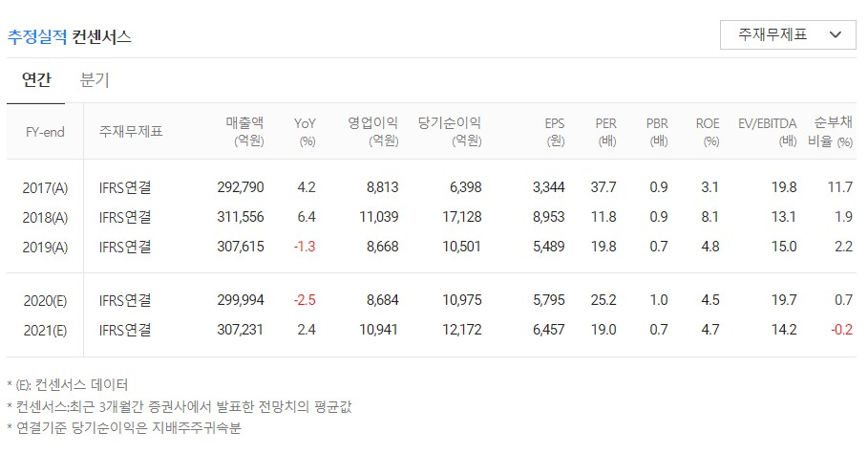
Task: Click revenue value 299,994
Action: pos(241,300)
